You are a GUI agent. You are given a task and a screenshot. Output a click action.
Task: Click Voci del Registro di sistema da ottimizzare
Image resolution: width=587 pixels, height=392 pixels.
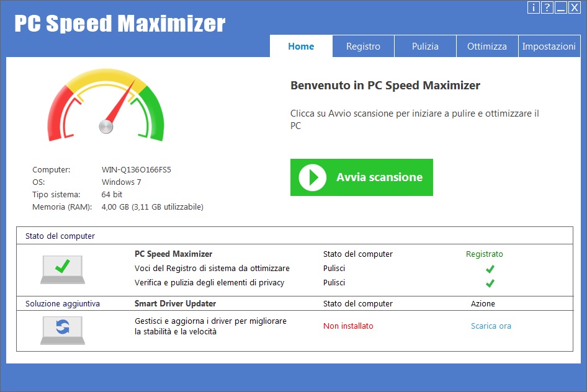[x=212, y=268]
